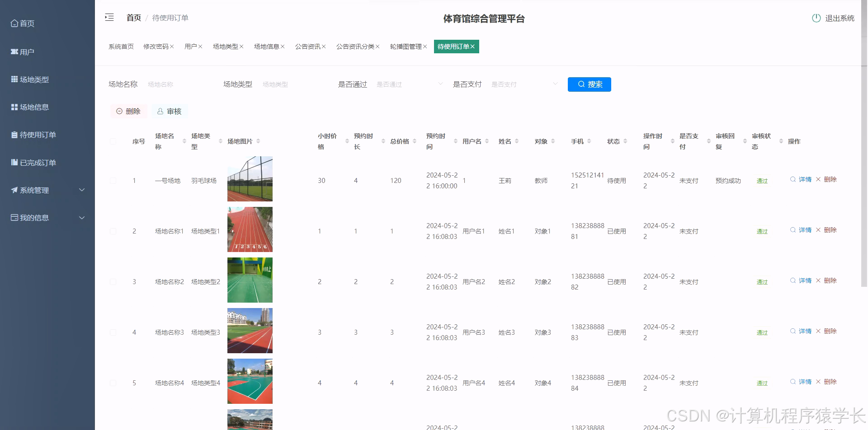Open the 一号场地 venue thumbnail
The image size is (868, 430).
(250, 179)
